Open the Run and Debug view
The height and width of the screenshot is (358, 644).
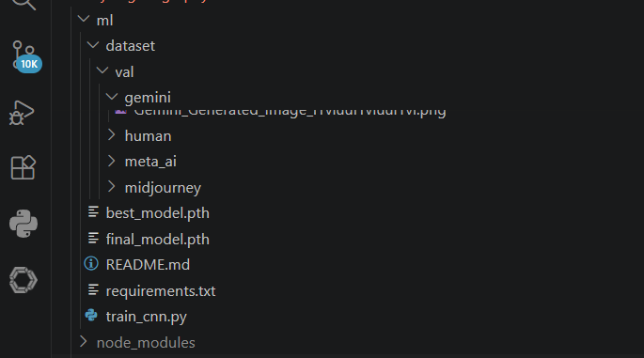22,113
